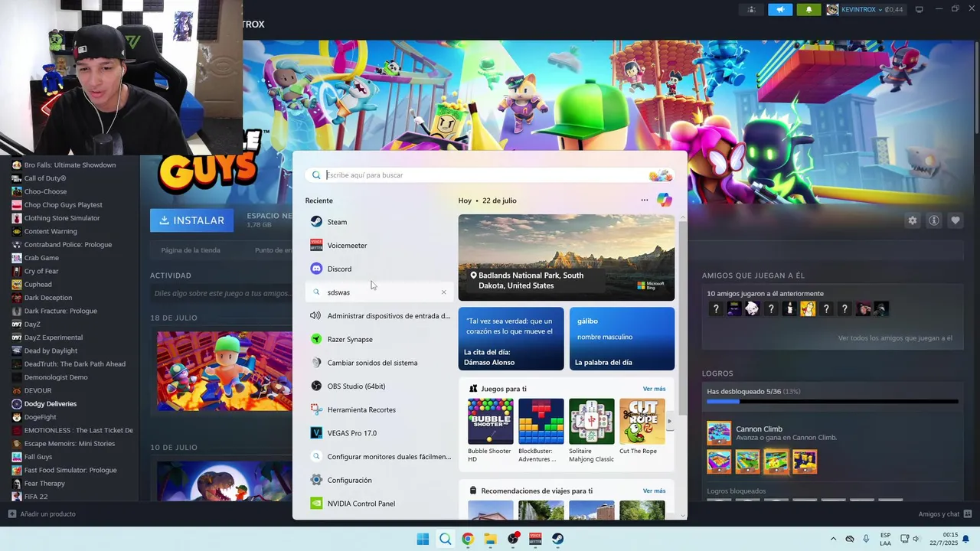980x551 pixels.
Task: Click search panel scroll down arrow
Action: [683, 516]
